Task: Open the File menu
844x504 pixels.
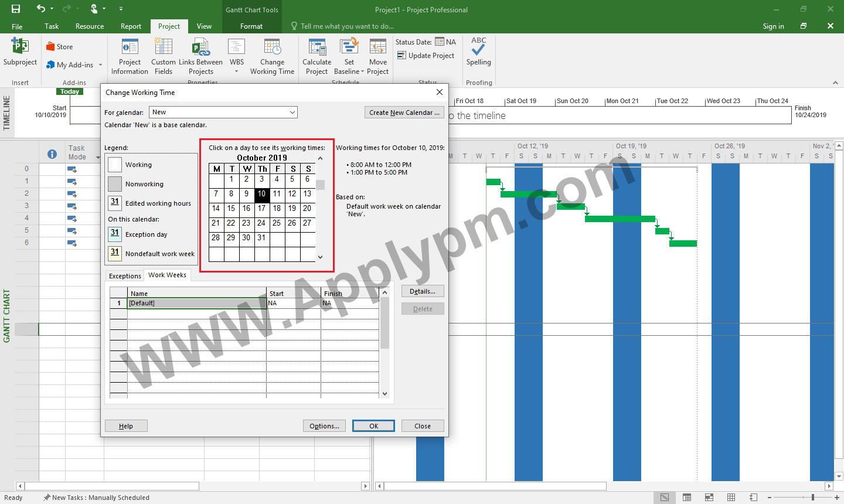Action: point(17,26)
